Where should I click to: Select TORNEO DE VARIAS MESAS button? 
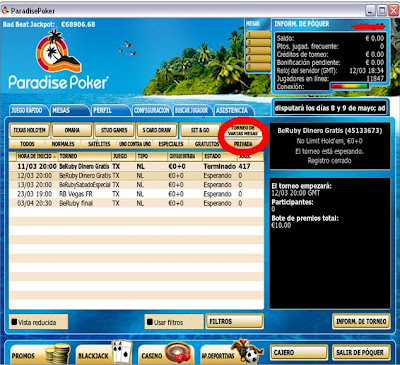[243, 130]
